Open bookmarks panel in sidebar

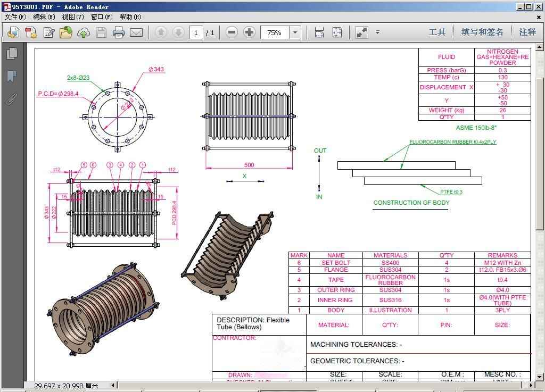coord(12,77)
